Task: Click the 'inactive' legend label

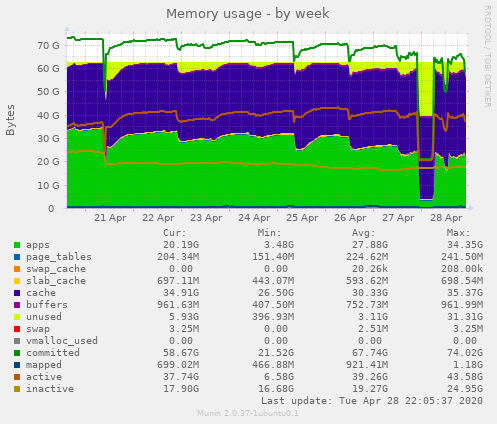Action: tap(50, 389)
